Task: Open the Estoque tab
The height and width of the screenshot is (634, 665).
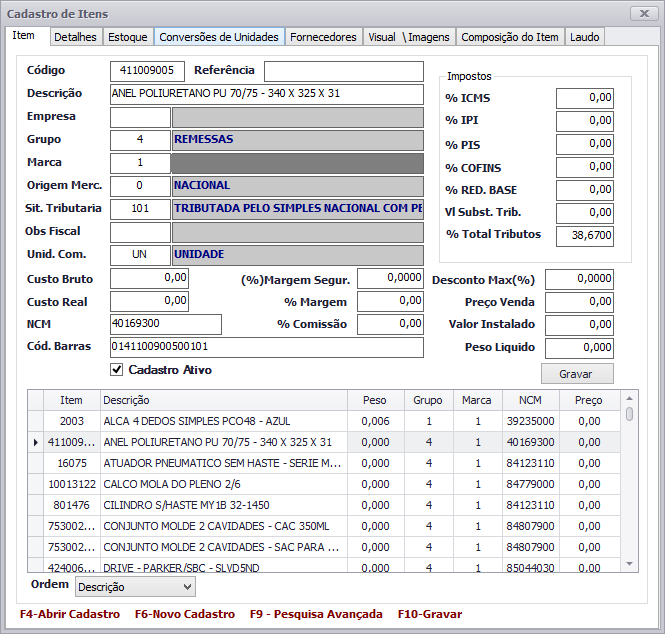Action: [x=128, y=37]
